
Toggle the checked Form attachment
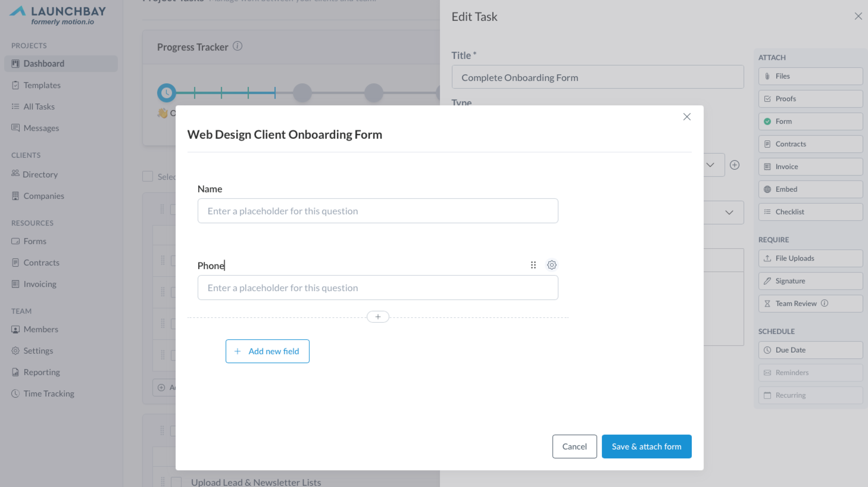(x=810, y=121)
